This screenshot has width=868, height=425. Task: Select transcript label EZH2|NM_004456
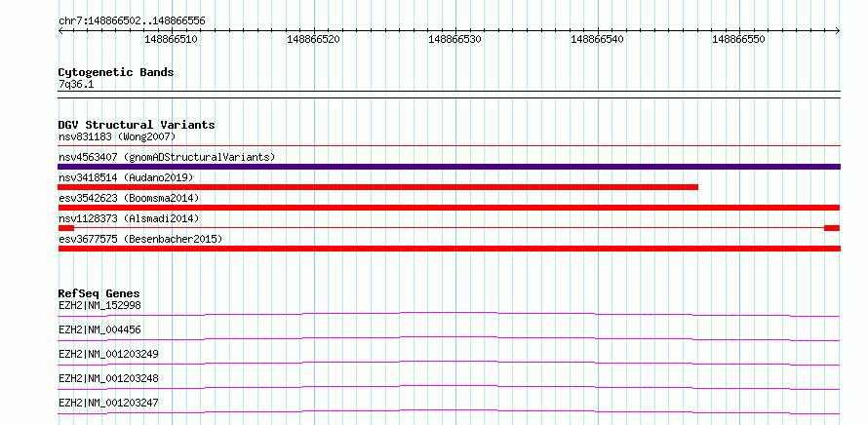pyautogui.click(x=99, y=329)
